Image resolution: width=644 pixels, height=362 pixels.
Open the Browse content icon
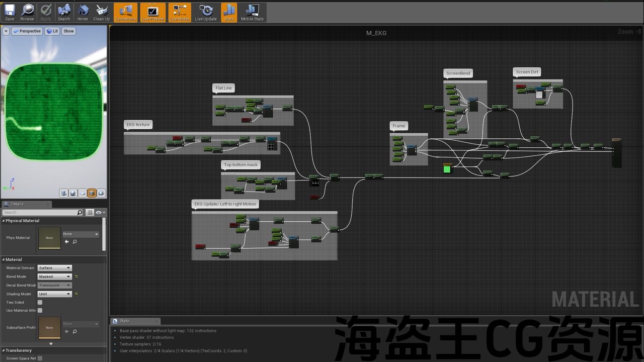tap(27, 13)
